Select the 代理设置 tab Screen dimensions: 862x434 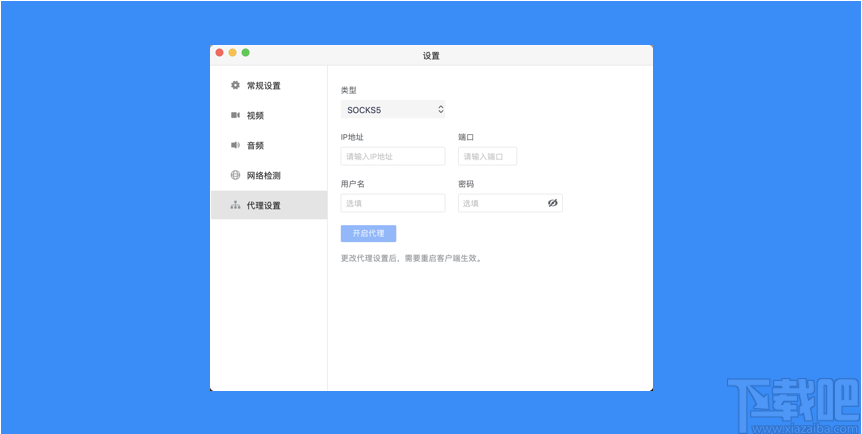[x=269, y=205]
